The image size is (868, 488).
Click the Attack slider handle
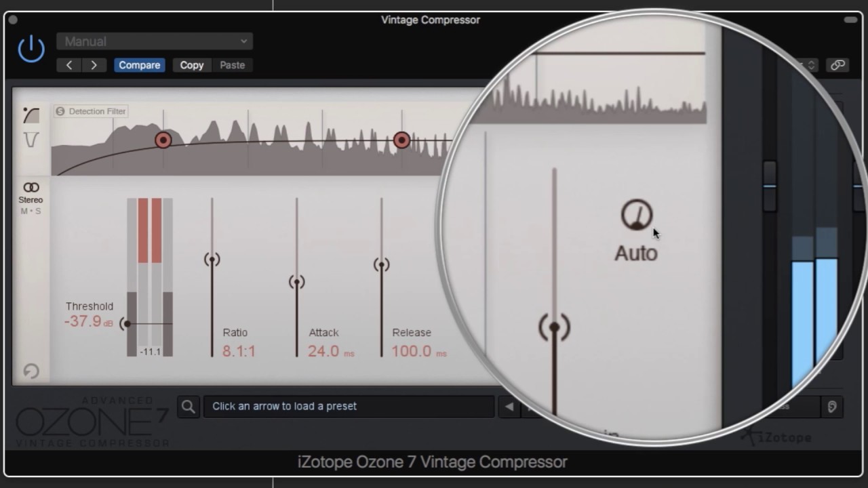296,282
